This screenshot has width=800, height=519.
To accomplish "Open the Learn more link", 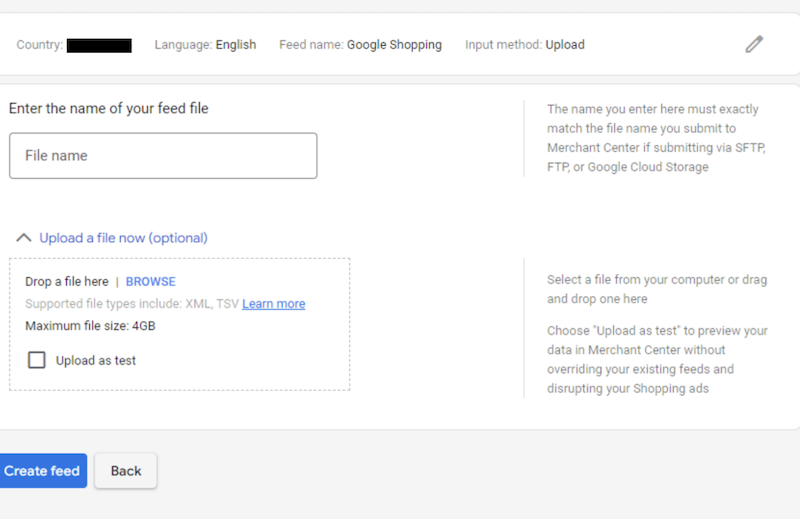I will point(273,304).
